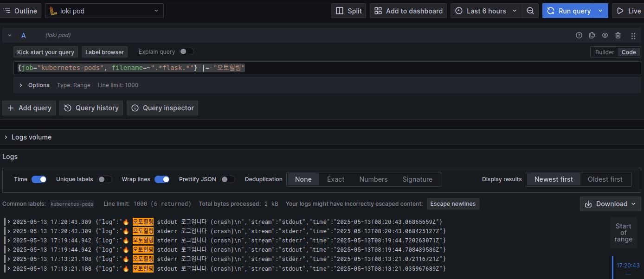This screenshot has width=644, height=279.
Task: Click the zoom out time range icon
Action: [x=530, y=11]
